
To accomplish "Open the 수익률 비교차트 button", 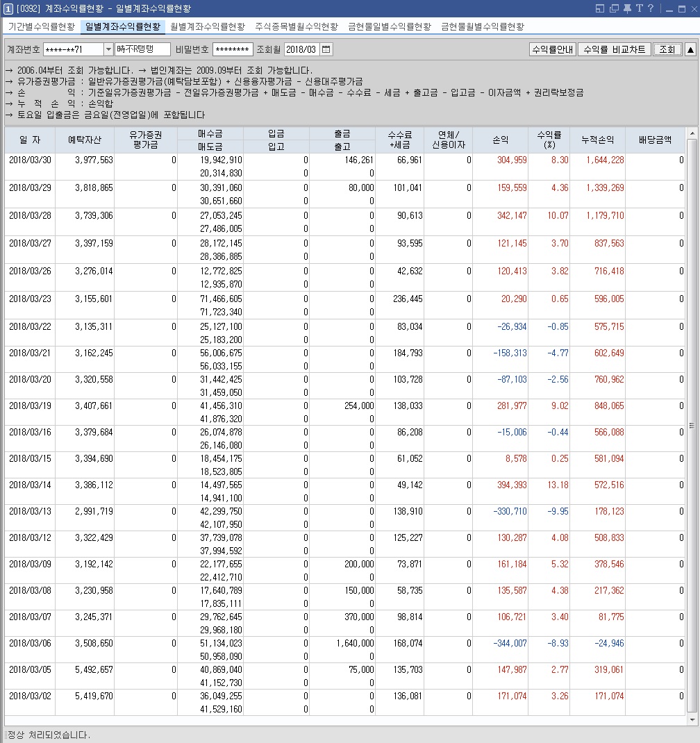I will pos(615,49).
